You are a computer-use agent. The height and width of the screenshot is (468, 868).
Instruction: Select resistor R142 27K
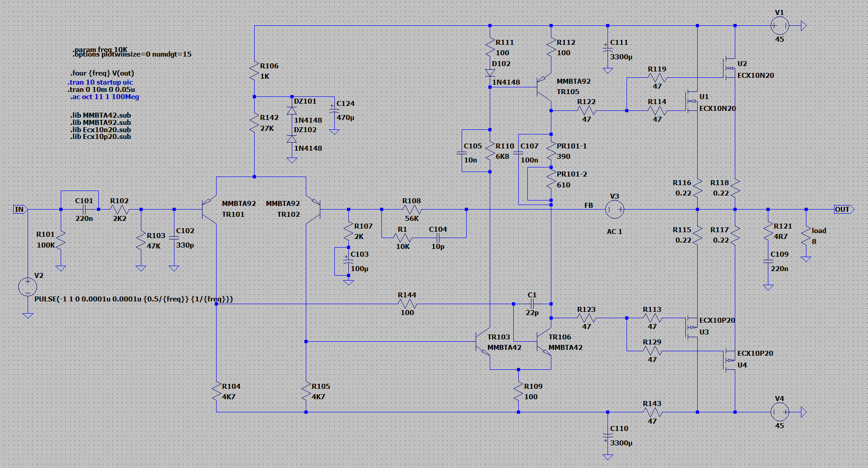tap(254, 123)
